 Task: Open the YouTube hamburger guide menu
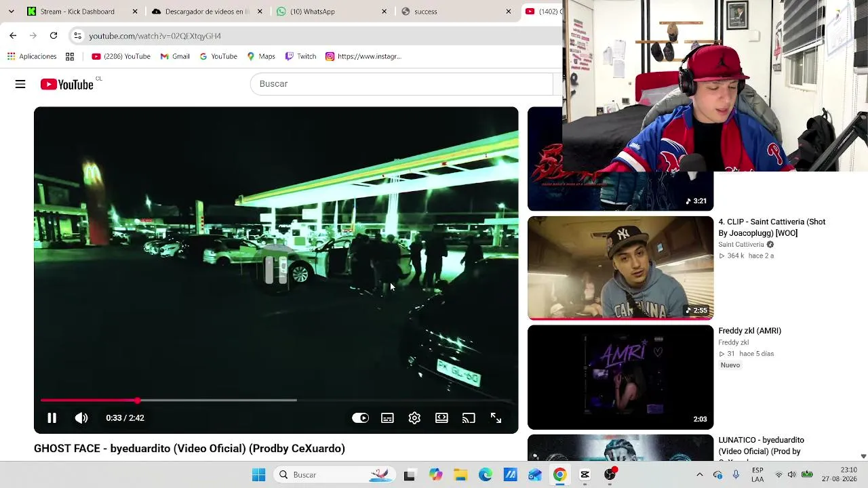pyautogui.click(x=20, y=84)
